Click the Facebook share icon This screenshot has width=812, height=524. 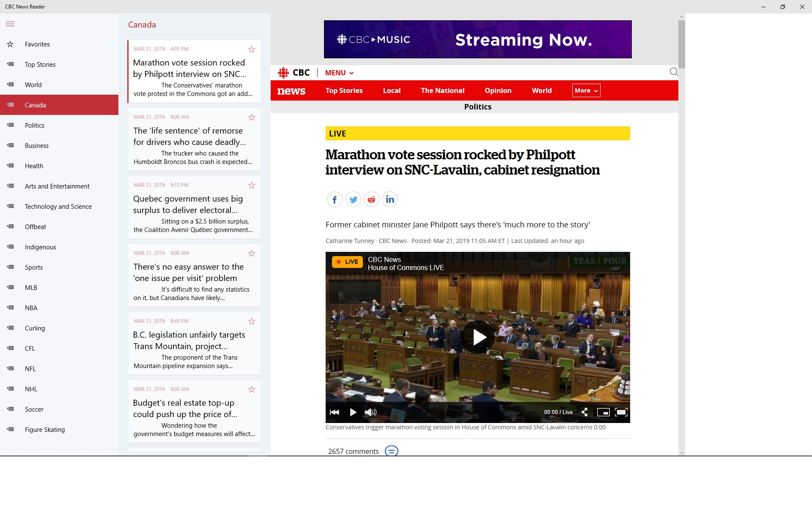pos(334,199)
